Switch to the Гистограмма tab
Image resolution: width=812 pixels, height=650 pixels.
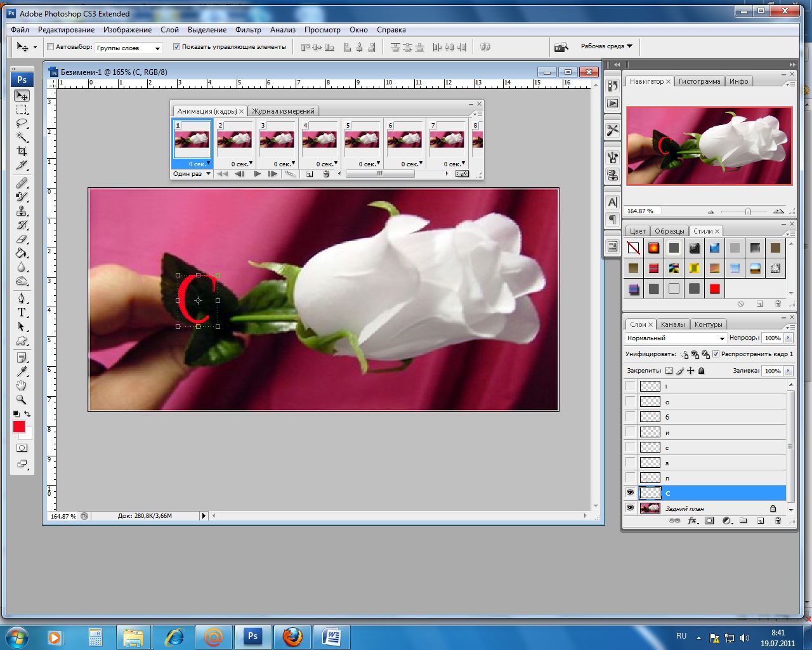(699, 81)
